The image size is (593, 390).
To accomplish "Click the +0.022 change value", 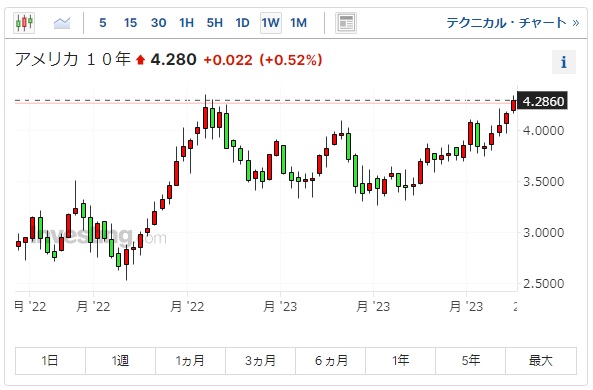I will click(228, 60).
